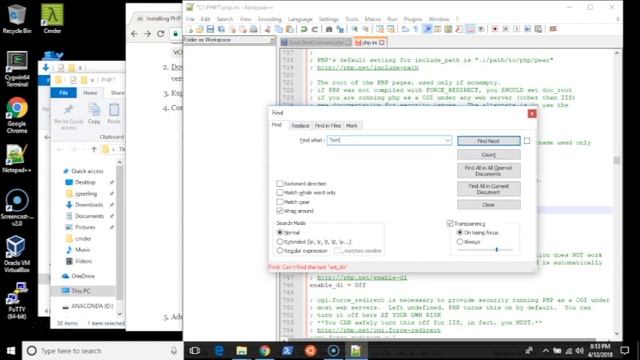Select This PC in File Explorer tree
Screen dimensions: 640x360
click(x=80, y=291)
